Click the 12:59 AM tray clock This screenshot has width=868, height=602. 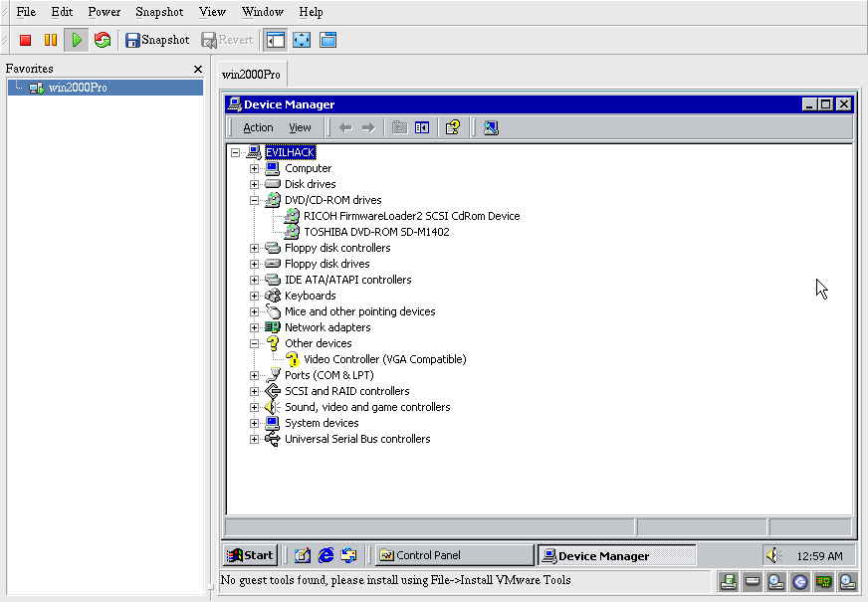tap(819, 556)
